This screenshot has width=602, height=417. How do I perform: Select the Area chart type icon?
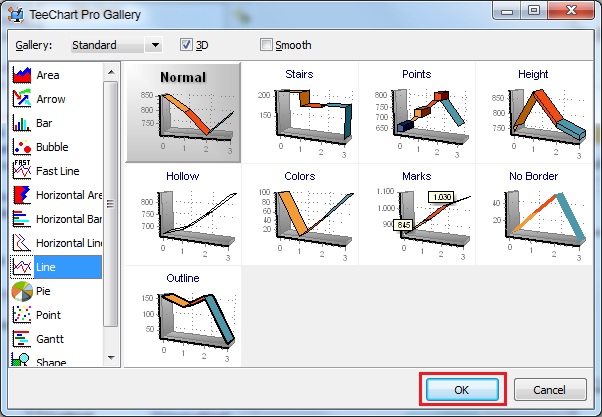pyautogui.click(x=22, y=75)
